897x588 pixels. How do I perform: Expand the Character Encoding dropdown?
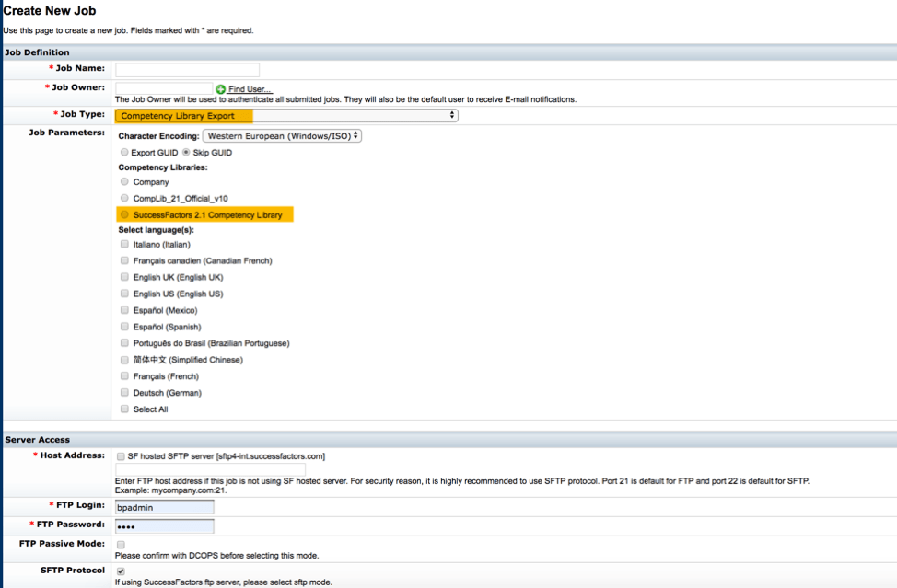point(282,136)
